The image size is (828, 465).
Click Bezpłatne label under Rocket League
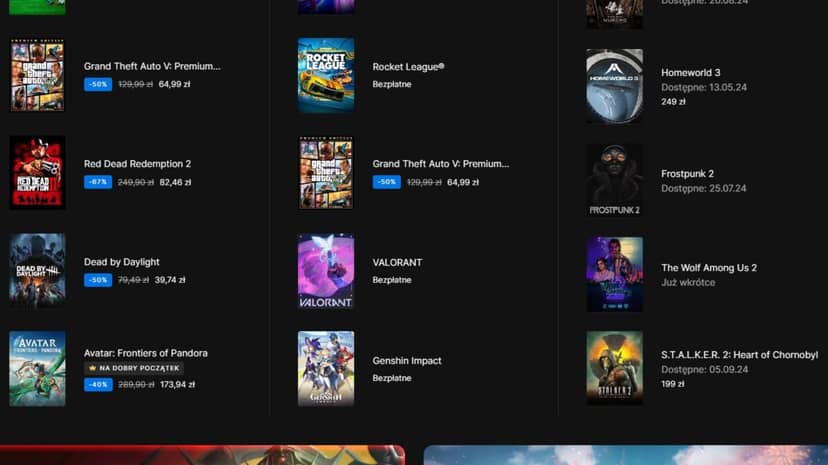(392, 84)
